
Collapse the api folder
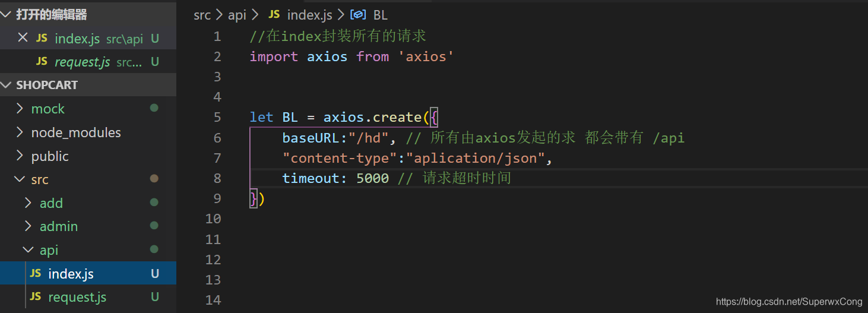[x=28, y=250]
